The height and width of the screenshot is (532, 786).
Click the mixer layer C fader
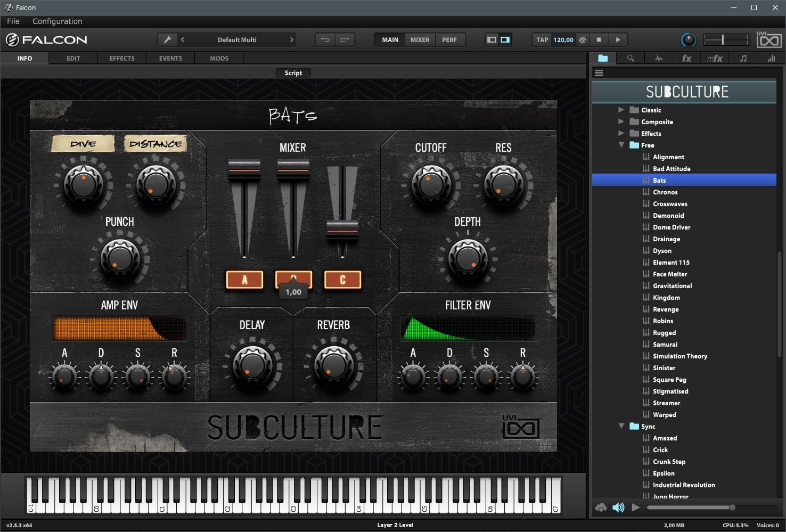click(342, 231)
